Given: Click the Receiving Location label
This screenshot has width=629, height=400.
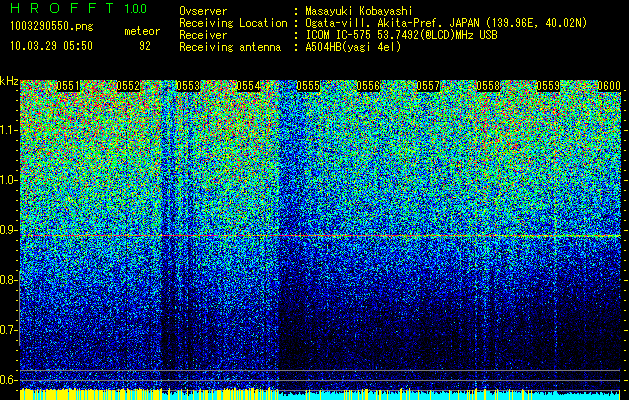Looking at the screenshot, I should pyautogui.click(x=233, y=23).
